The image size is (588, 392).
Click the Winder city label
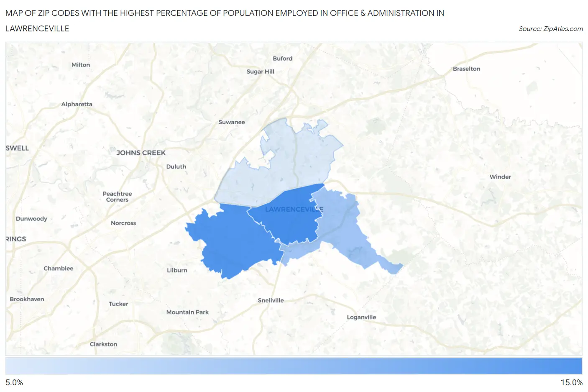point(500,177)
